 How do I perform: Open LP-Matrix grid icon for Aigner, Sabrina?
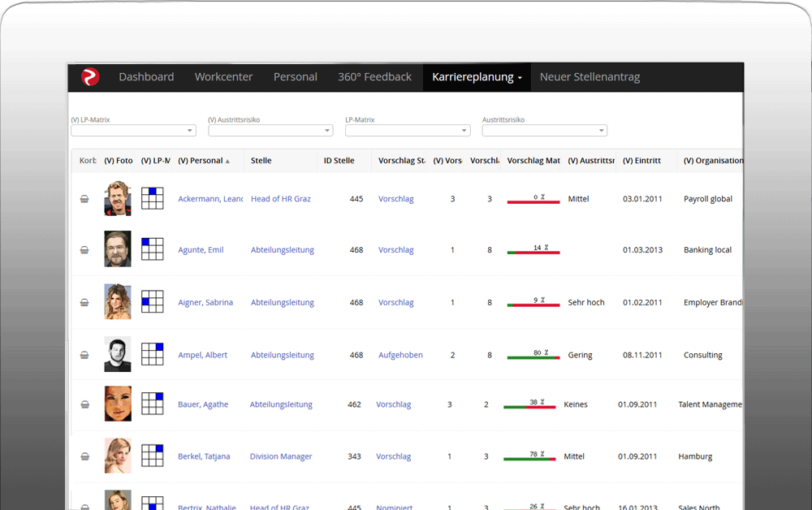[153, 301]
